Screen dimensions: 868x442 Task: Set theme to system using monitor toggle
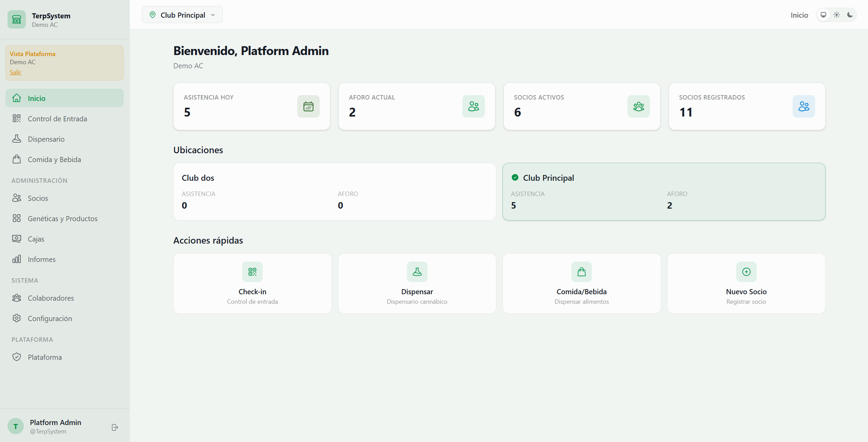[823, 15]
